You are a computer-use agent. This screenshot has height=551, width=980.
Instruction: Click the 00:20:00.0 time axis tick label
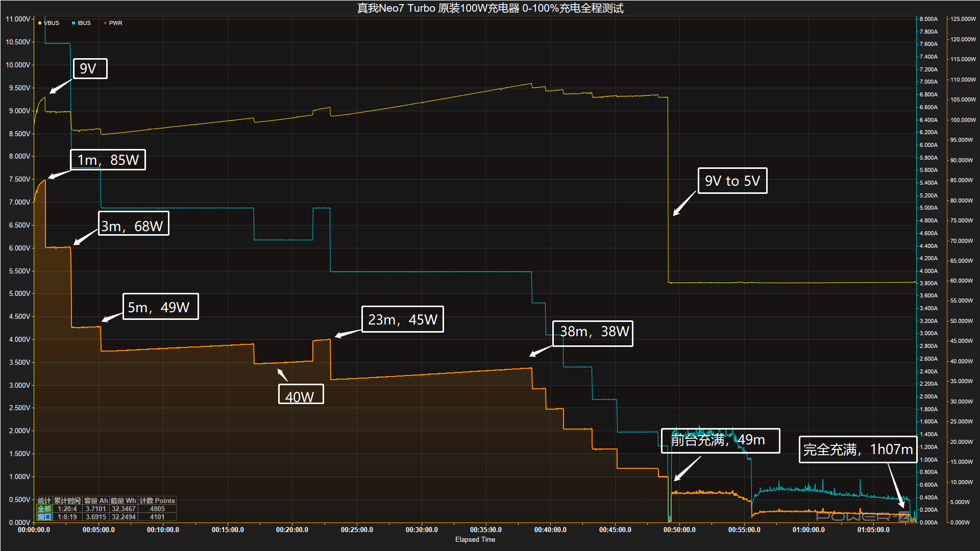[x=292, y=530]
